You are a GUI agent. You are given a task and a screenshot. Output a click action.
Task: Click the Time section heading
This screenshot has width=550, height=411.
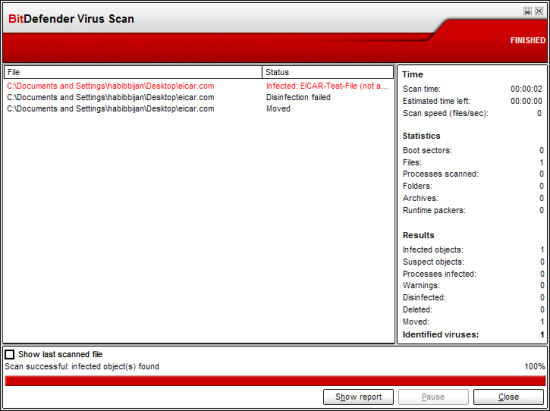coord(412,74)
